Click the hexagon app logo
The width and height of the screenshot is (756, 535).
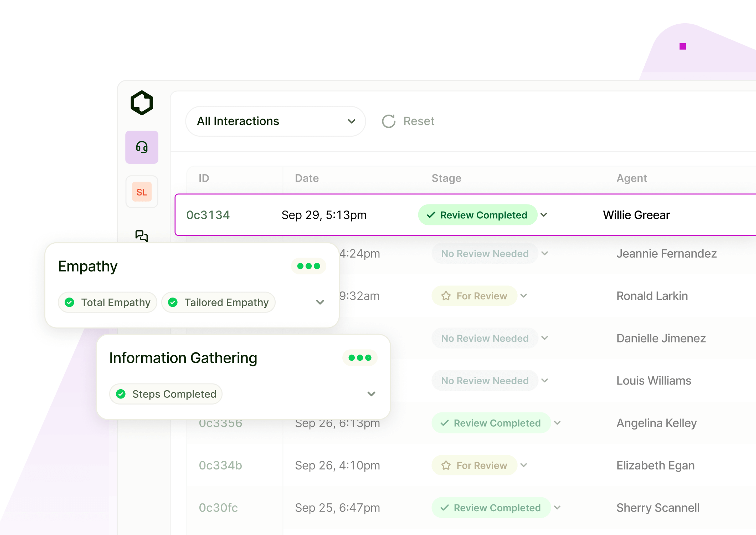142,103
